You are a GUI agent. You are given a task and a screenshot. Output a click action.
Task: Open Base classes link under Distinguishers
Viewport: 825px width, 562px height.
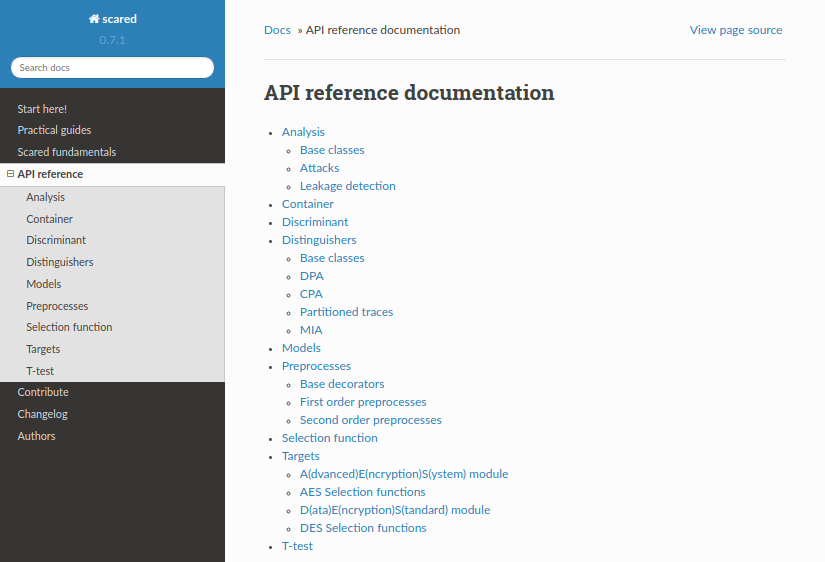332,258
